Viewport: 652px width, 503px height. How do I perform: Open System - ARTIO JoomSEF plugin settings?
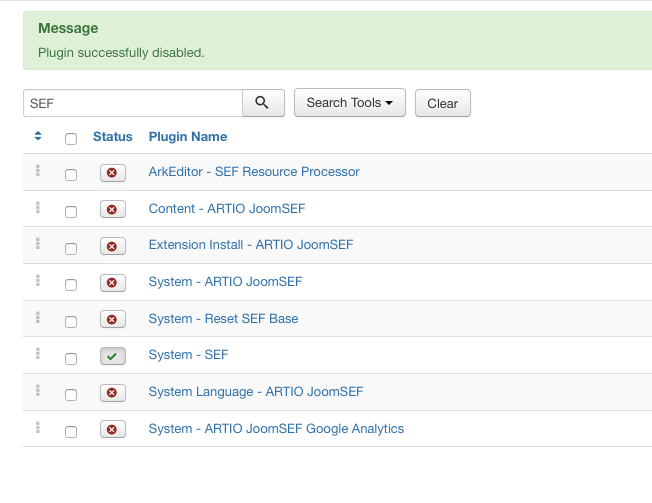click(225, 281)
